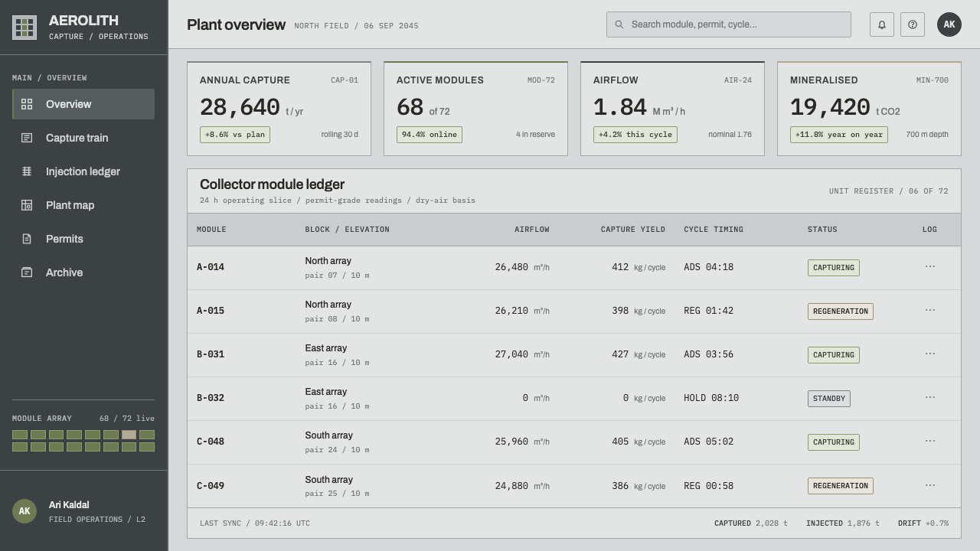Open log menu for module A-015
The image size is (980, 551).
point(930,310)
